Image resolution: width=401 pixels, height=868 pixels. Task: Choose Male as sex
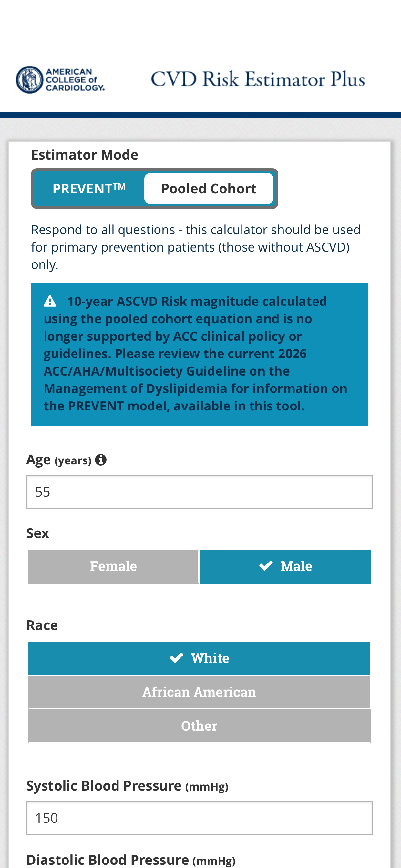[285, 566]
